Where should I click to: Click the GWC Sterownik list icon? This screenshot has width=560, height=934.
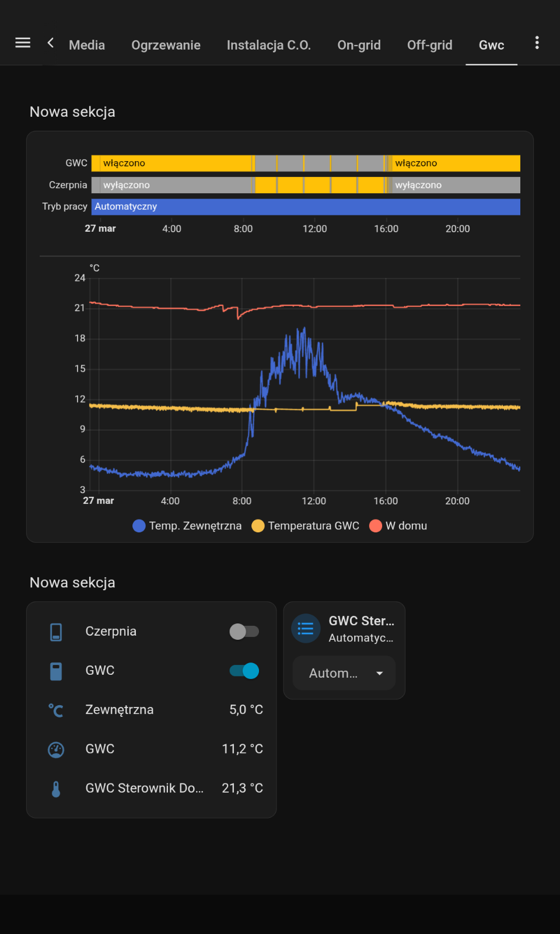[306, 629]
